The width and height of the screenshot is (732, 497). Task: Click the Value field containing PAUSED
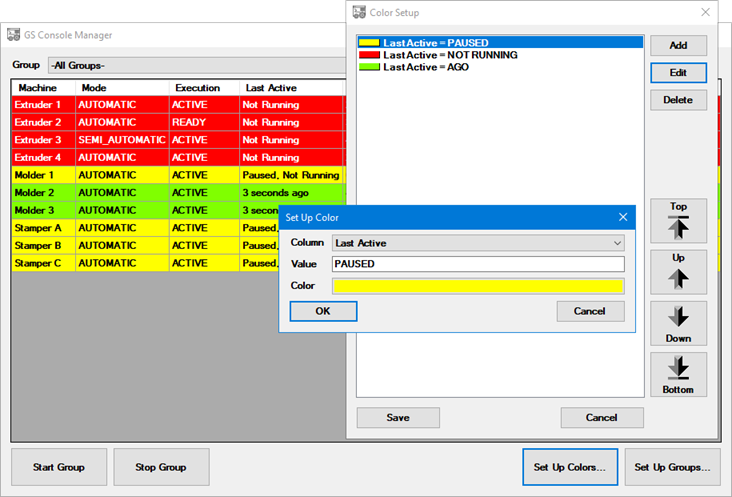tap(477, 264)
